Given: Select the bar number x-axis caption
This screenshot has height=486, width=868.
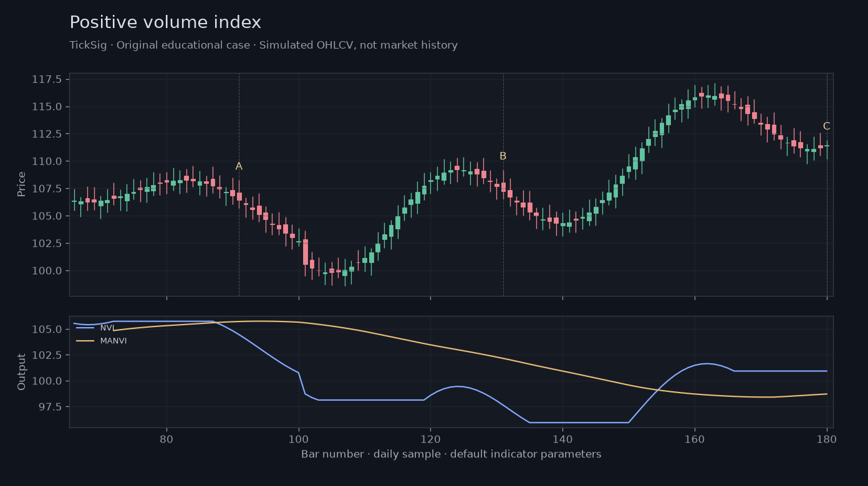Looking at the screenshot, I should click(x=451, y=454).
